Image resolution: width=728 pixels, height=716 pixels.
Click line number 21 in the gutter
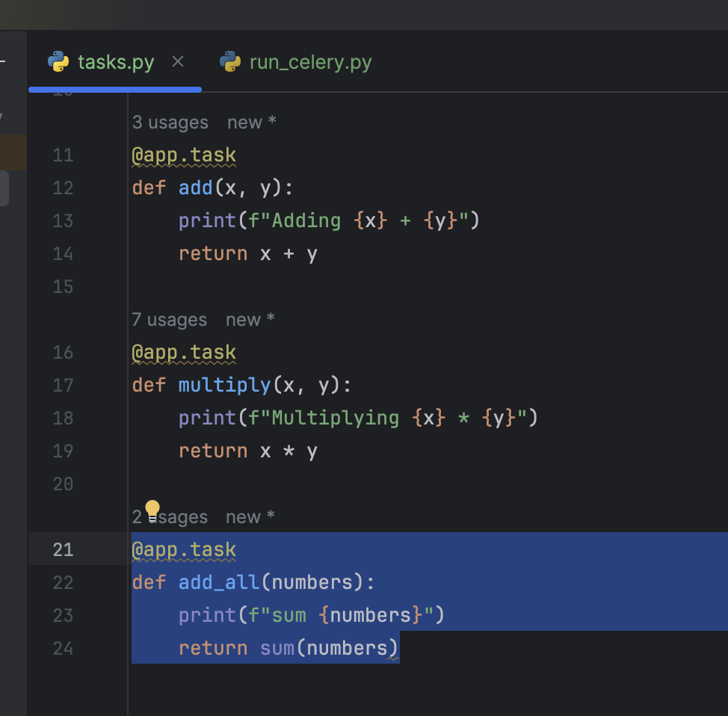tap(63, 550)
